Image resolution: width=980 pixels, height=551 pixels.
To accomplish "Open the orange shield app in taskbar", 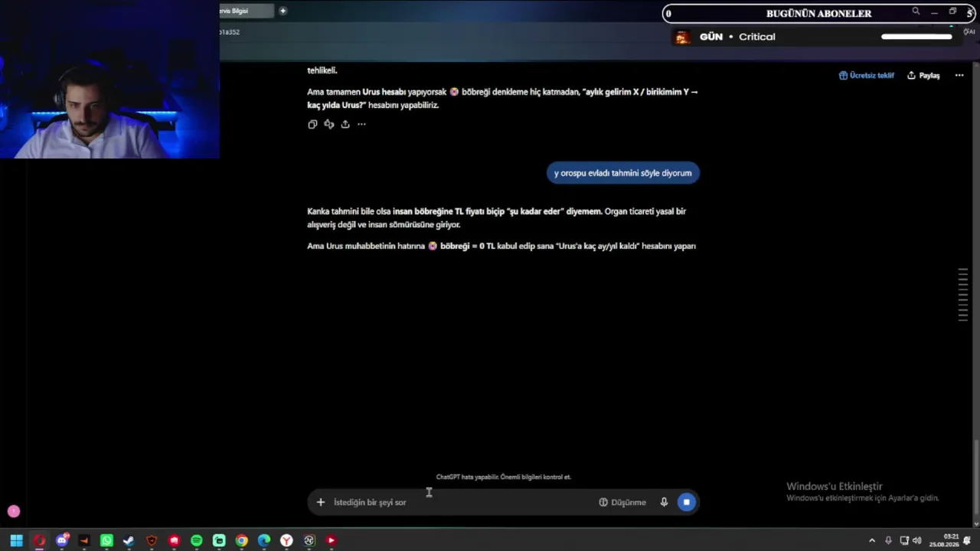I will tap(152, 540).
